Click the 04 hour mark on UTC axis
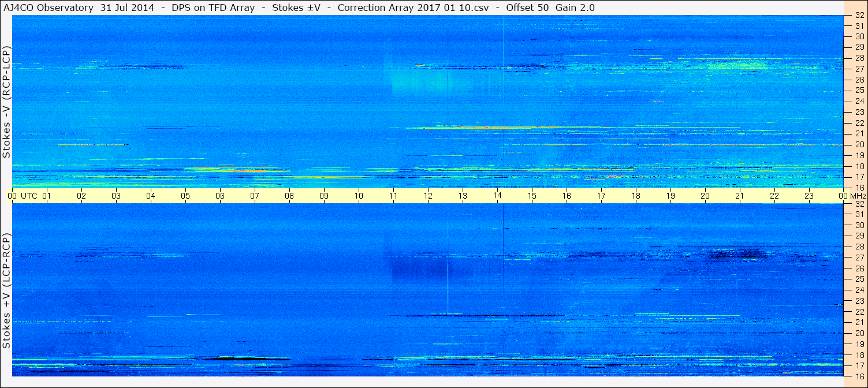The width and height of the screenshot is (868, 388). click(151, 196)
